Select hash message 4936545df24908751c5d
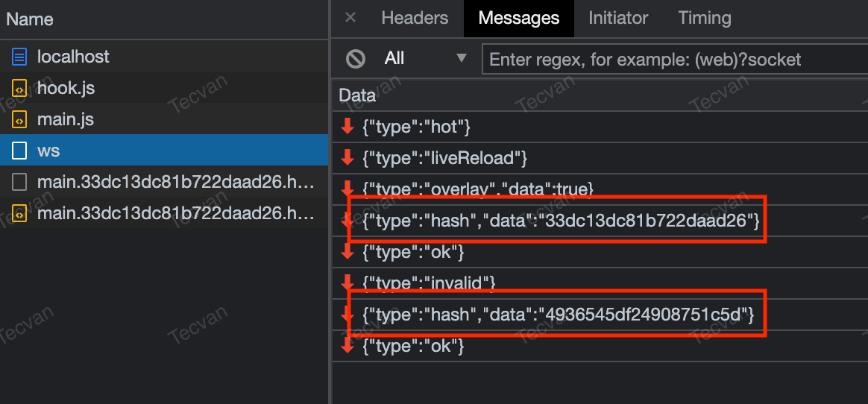 click(x=600, y=315)
